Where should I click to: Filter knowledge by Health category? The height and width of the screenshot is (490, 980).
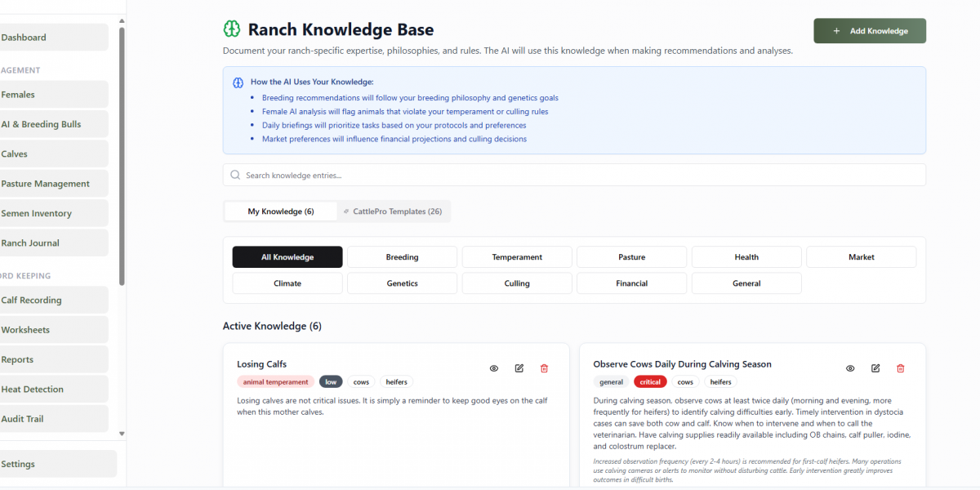point(746,257)
